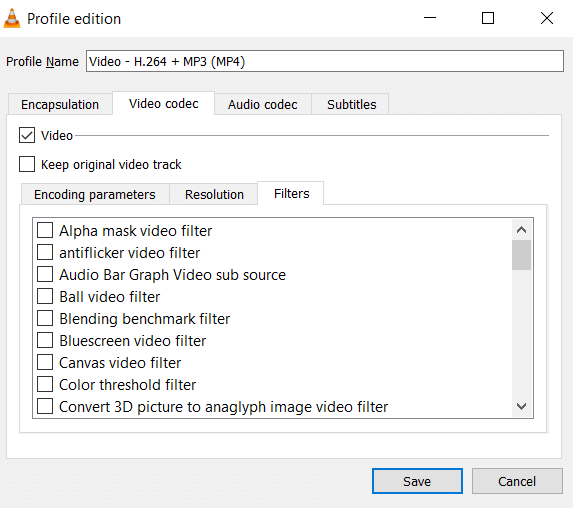Select the Filters sub-tab
573x508 pixels.
[291, 193]
